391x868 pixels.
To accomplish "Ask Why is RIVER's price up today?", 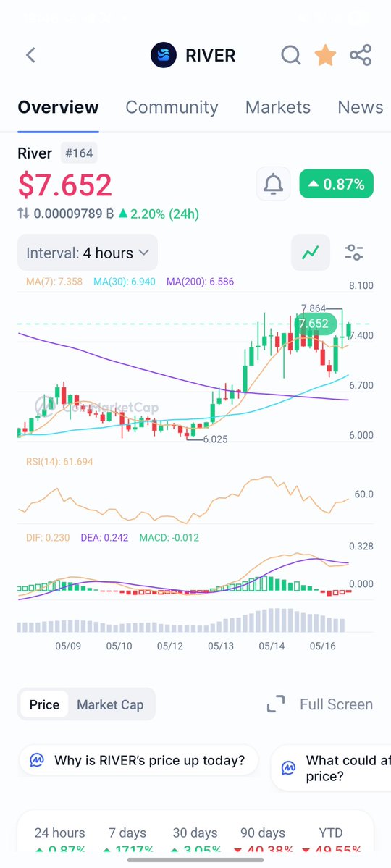I will [139, 760].
